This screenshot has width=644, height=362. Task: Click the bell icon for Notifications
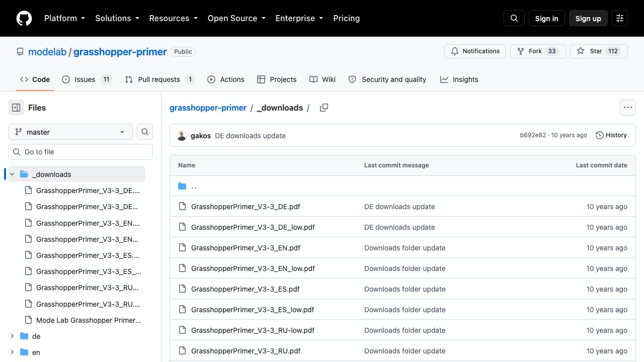pyautogui.click(x=455, y=51)
